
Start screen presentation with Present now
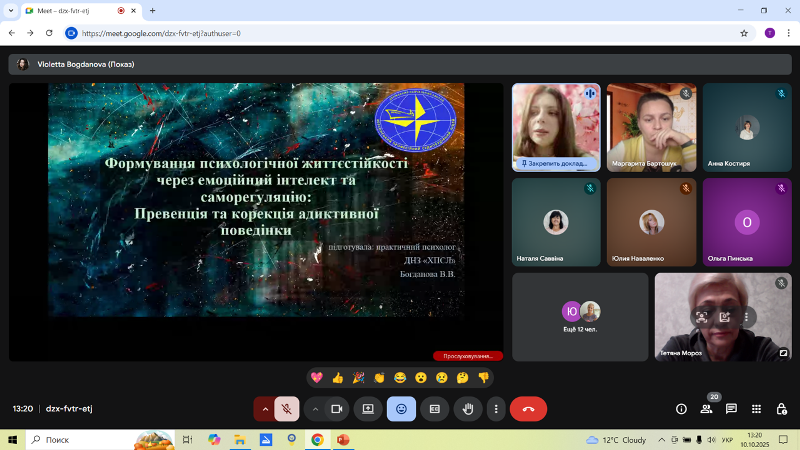(368, 409)
